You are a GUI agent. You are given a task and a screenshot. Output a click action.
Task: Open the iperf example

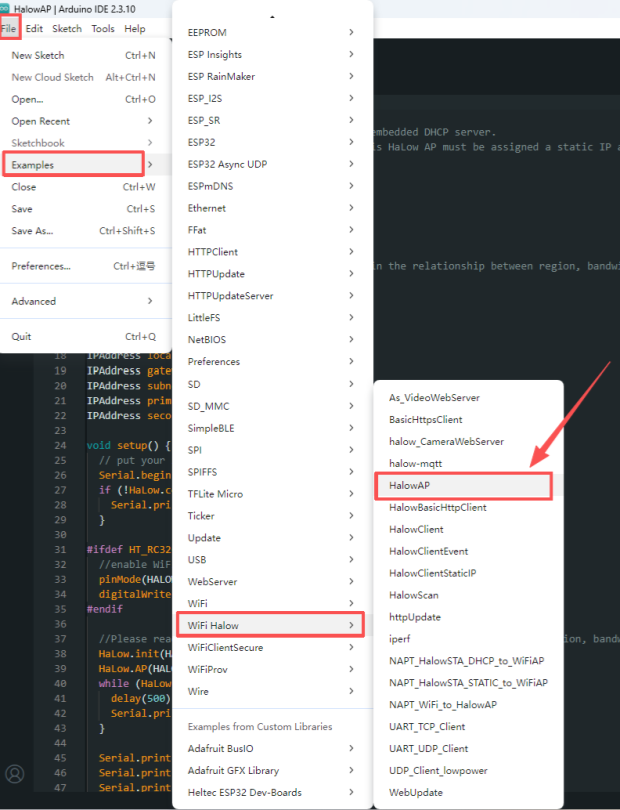coord(468,639)
